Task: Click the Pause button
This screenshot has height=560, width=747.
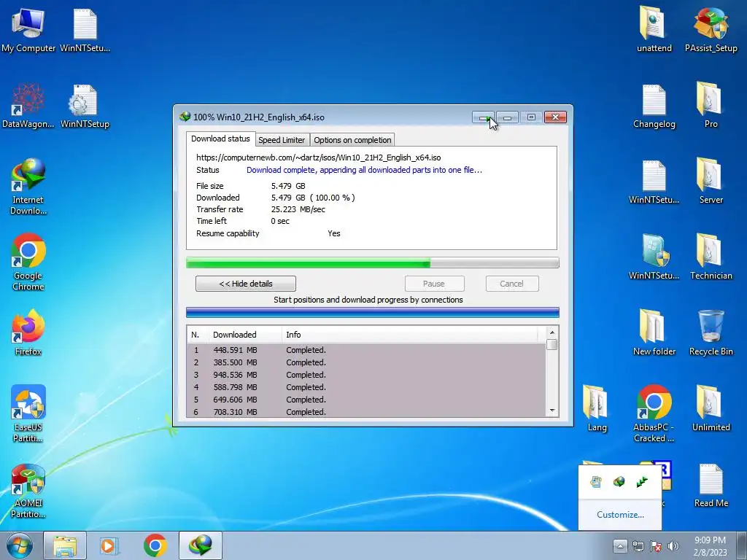Action: pos(434,284)
